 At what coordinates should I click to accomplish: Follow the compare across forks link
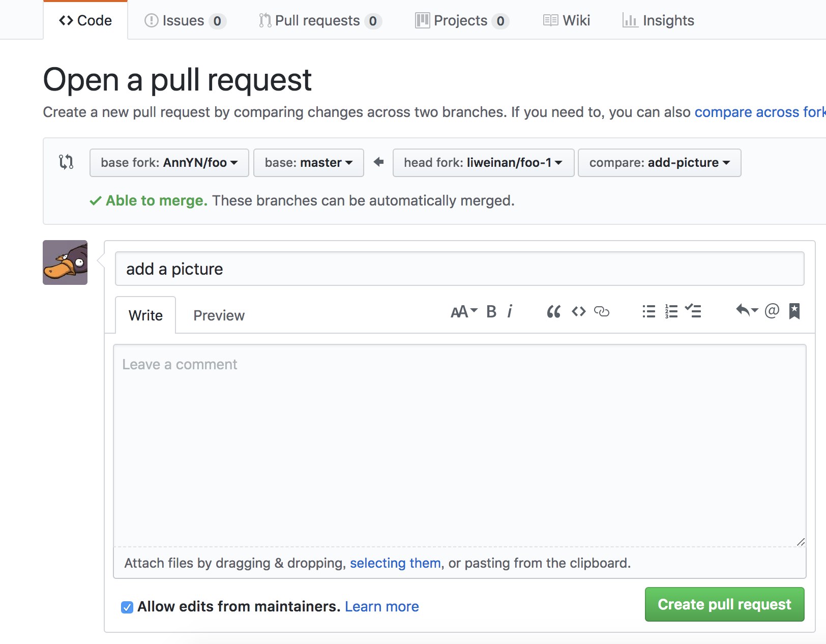pos(760,112)
